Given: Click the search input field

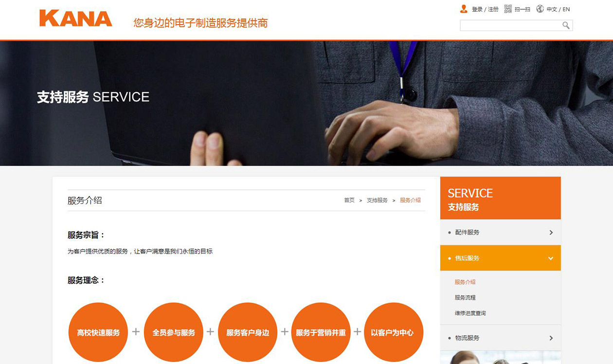Looking at the screenshot, I should coord(511,25).
